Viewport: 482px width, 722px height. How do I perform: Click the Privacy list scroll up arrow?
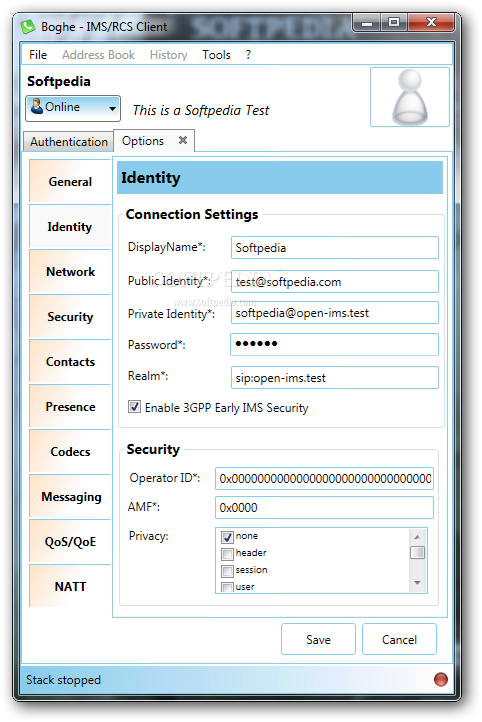coord(417,536)
